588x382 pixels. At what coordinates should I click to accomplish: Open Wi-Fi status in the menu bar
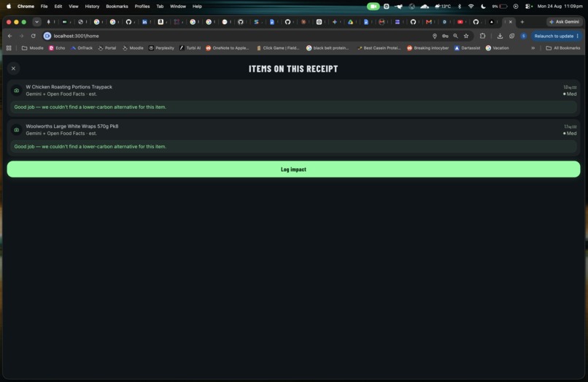[x=471, y=7]
